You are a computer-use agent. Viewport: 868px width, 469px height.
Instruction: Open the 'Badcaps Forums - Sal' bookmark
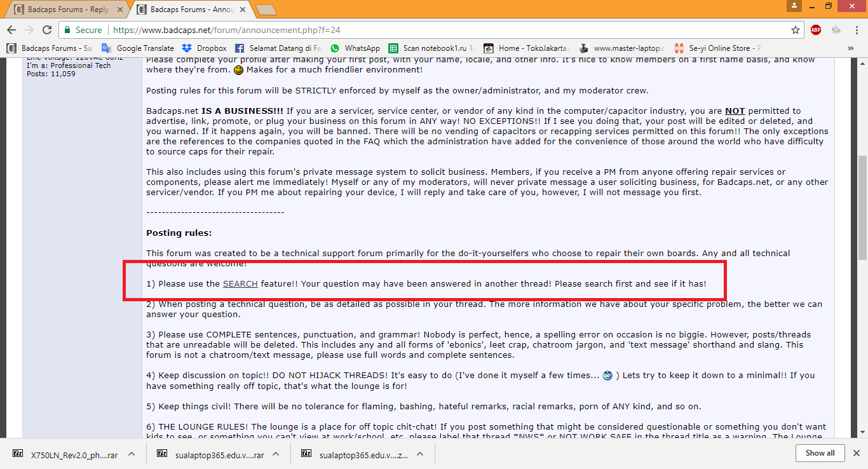[x=50, y=48]
